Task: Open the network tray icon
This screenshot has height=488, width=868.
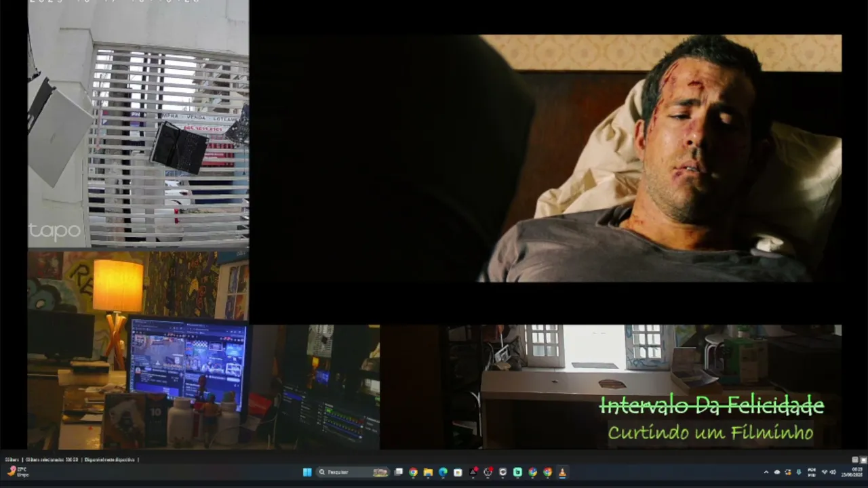Action: (825, 472)
